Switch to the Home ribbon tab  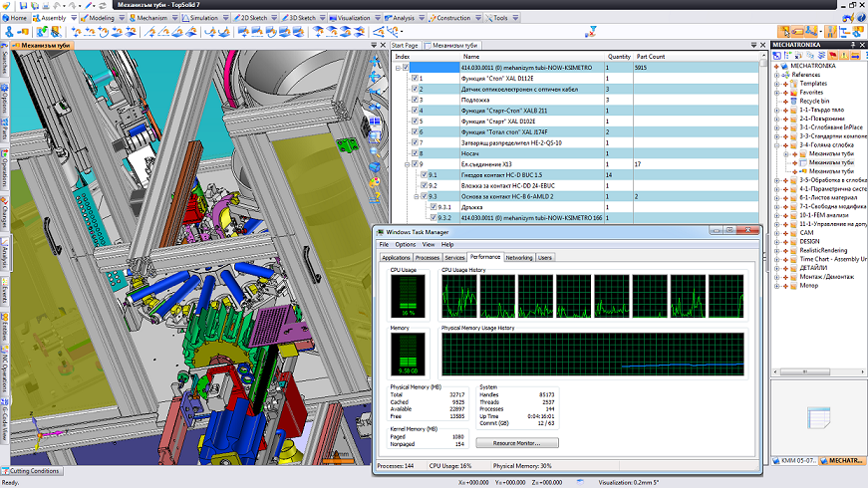coord(14,18)
